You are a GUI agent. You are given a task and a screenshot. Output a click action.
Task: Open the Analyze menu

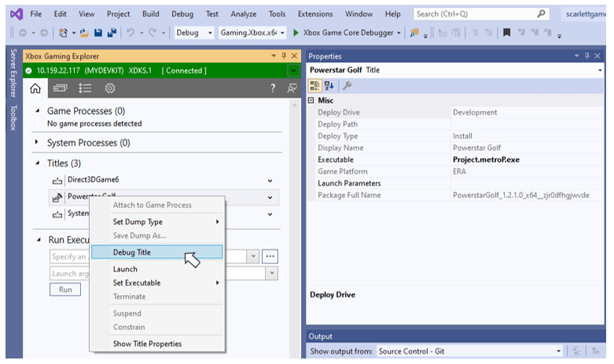coord(243,14)
